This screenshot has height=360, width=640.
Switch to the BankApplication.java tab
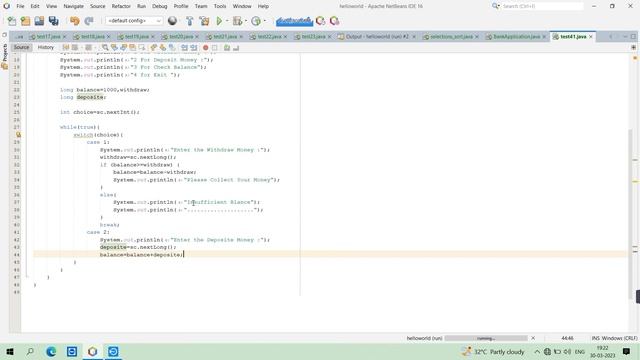click(x=516, y=37)
